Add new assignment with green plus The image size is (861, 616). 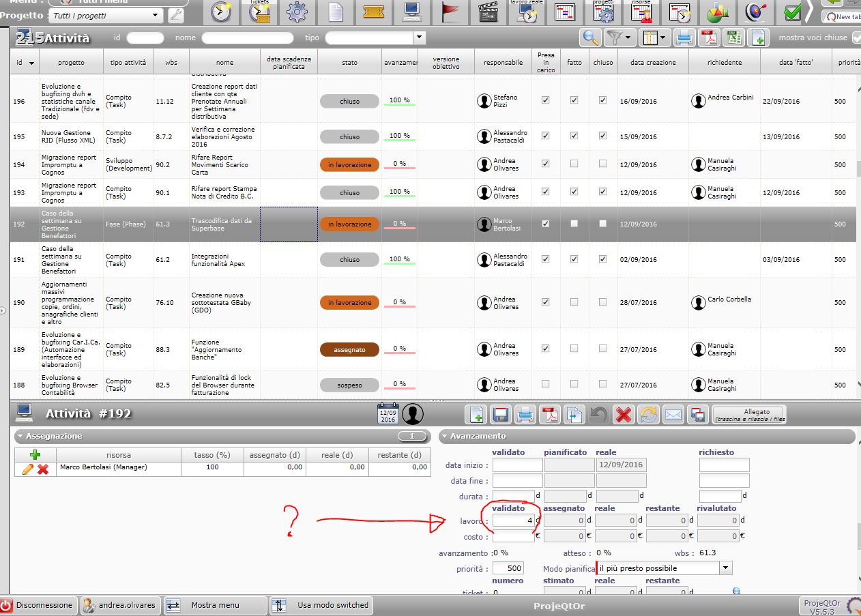tap(35, 455)
